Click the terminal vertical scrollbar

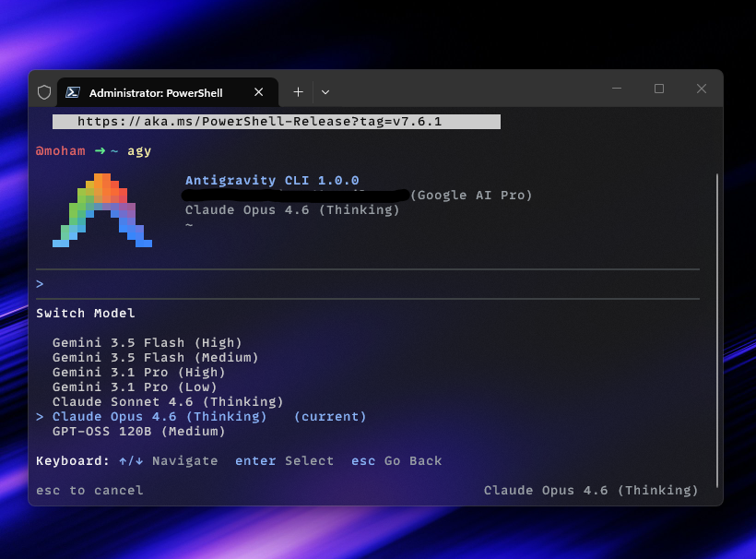(717, 330)
